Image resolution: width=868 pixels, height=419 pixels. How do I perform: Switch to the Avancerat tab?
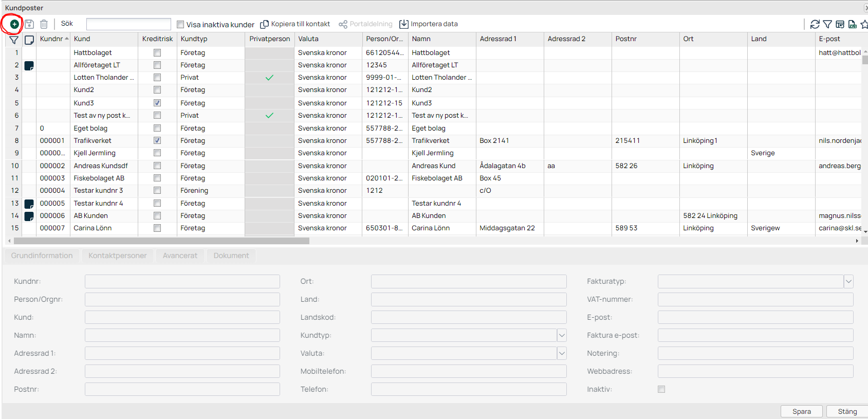tap(180, 256)
